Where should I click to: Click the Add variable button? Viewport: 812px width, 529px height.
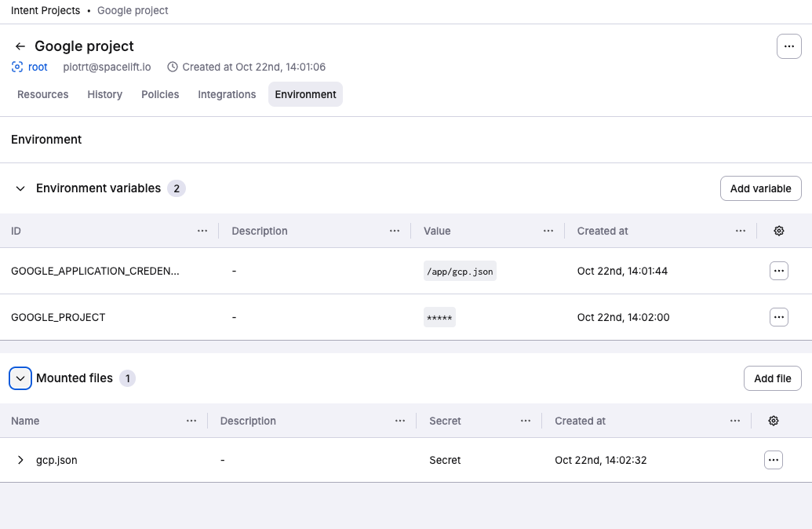[760, 188]
